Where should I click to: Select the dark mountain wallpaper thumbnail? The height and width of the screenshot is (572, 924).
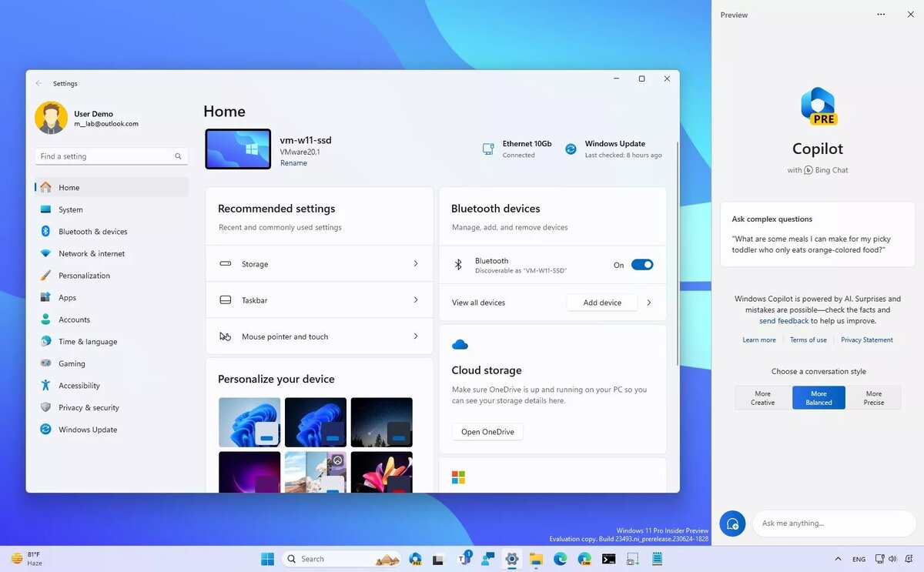pyautogui.click(x=381, y=421)
